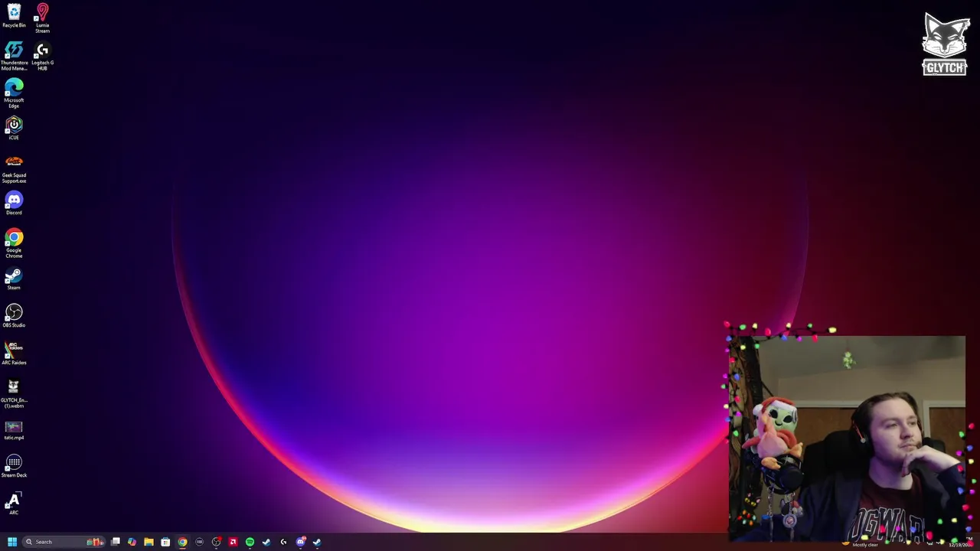
Task: Open Spotify from the taskbar
Action: [x=250, y=542]
